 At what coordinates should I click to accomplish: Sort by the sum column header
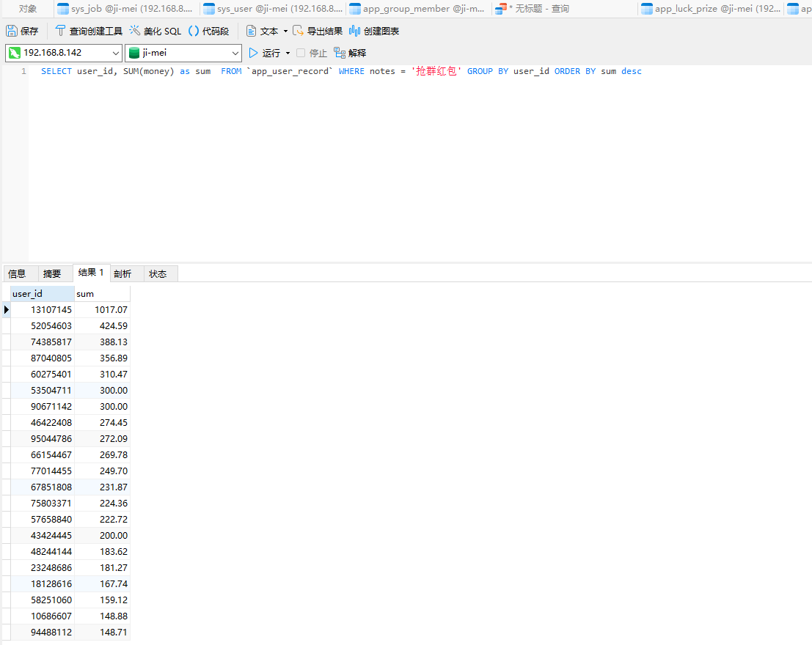point(102,294)
